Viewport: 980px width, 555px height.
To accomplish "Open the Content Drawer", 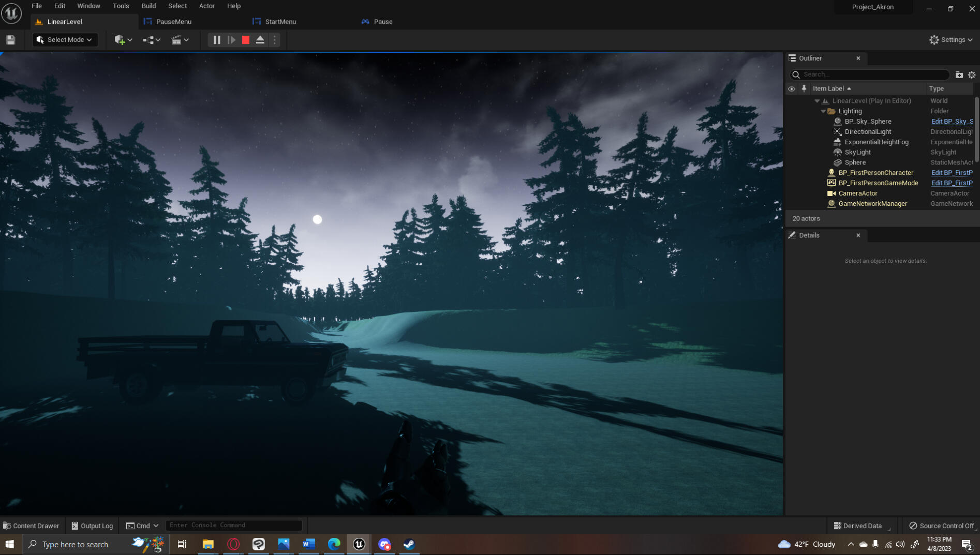I will [32, 526].
